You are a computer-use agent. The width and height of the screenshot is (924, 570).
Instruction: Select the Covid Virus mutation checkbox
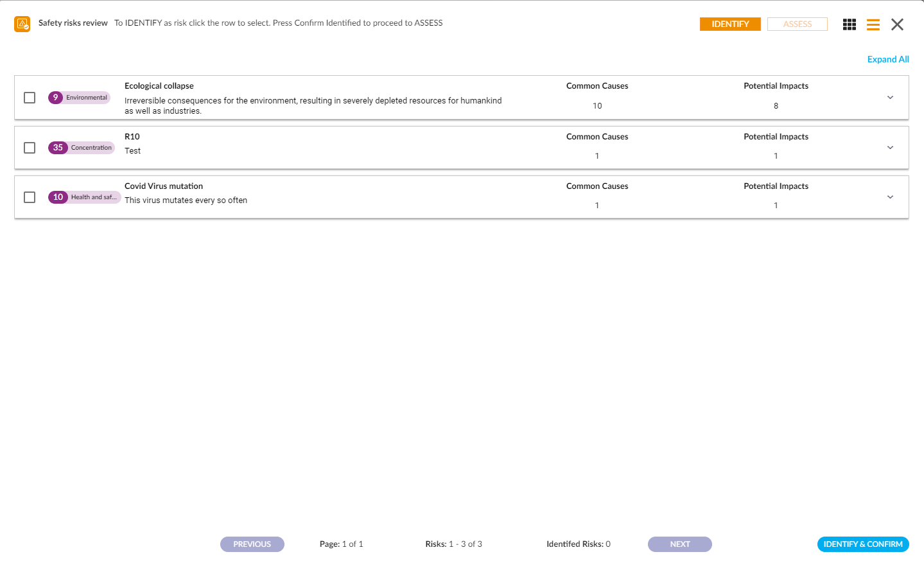pos(30,197)
